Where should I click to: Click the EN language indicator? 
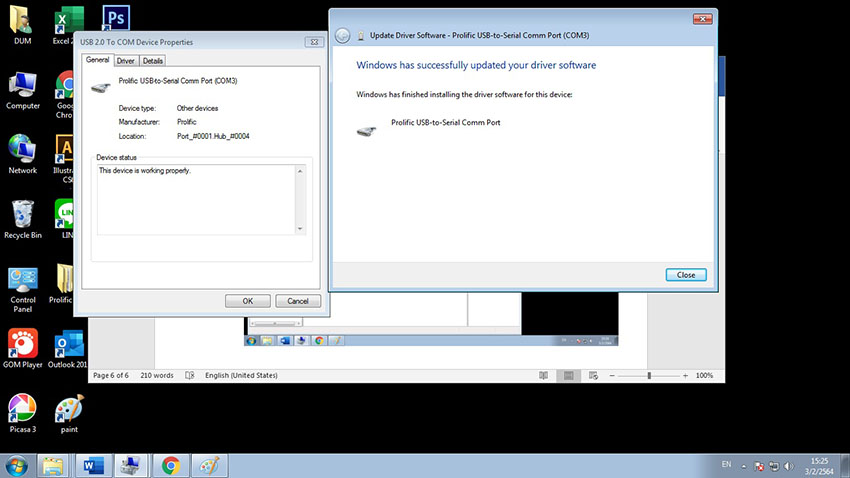pyautogui.click(x=726, y=464)
